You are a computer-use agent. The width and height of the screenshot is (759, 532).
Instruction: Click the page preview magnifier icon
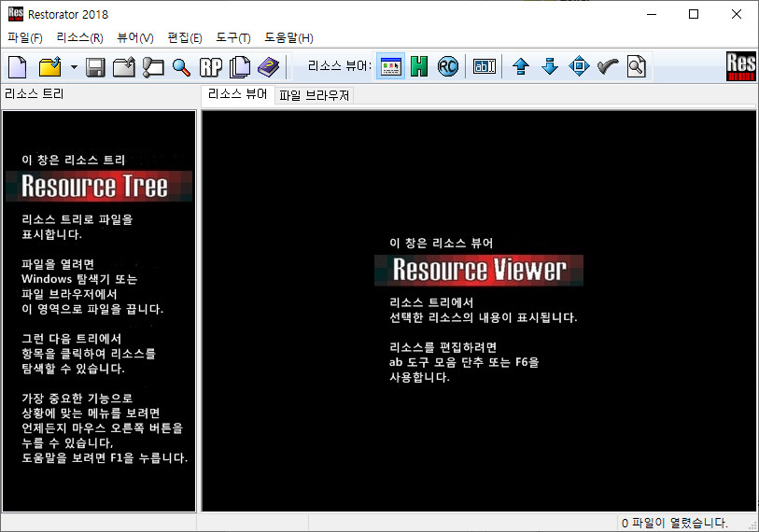(x=637, y=66)
